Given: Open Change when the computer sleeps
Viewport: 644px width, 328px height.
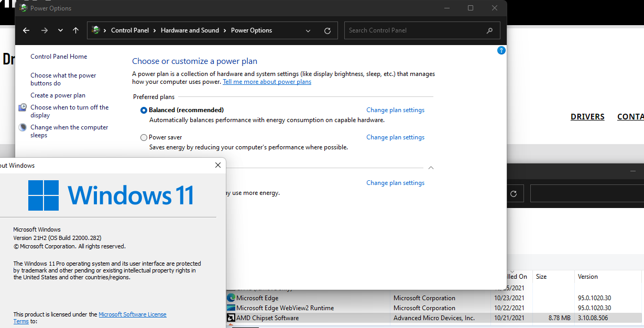Looking at the screenshot, I should point(69,131).
